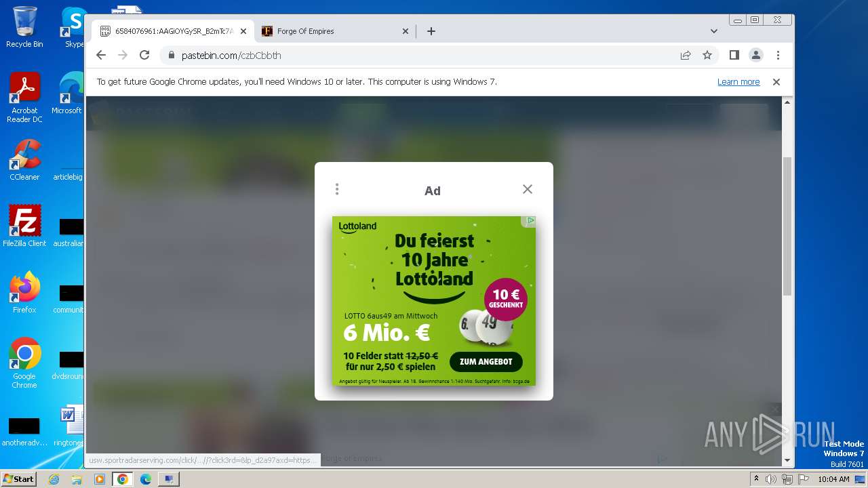Click the page vertical scrollbar thumb
Viewport: 868px width, 488px height.
click(787, 226)
